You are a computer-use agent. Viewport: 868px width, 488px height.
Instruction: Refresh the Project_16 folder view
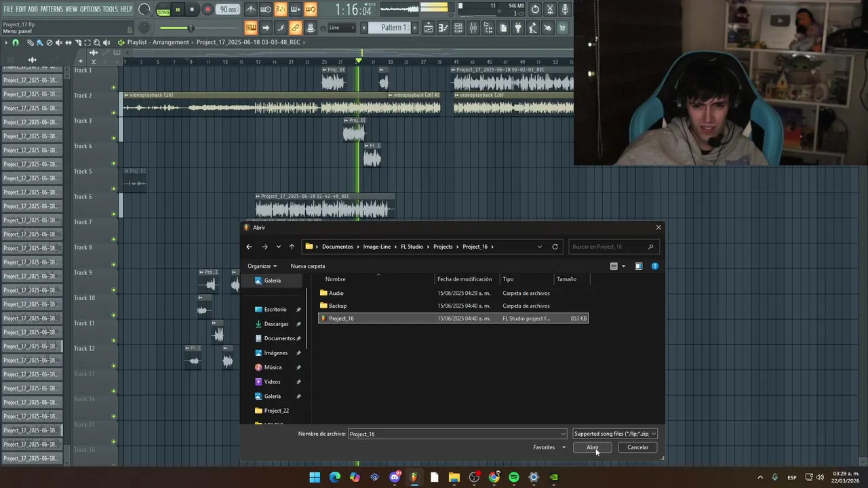[x=555, y=247]
